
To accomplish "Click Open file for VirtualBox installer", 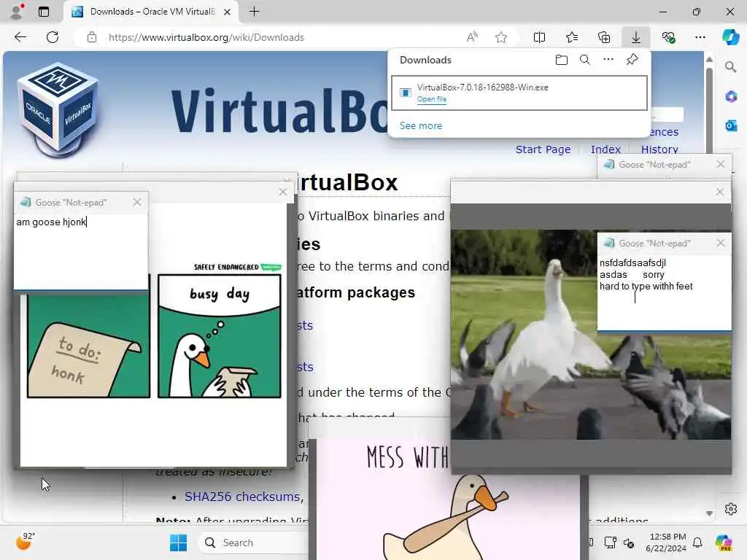I will click(432, 99).
